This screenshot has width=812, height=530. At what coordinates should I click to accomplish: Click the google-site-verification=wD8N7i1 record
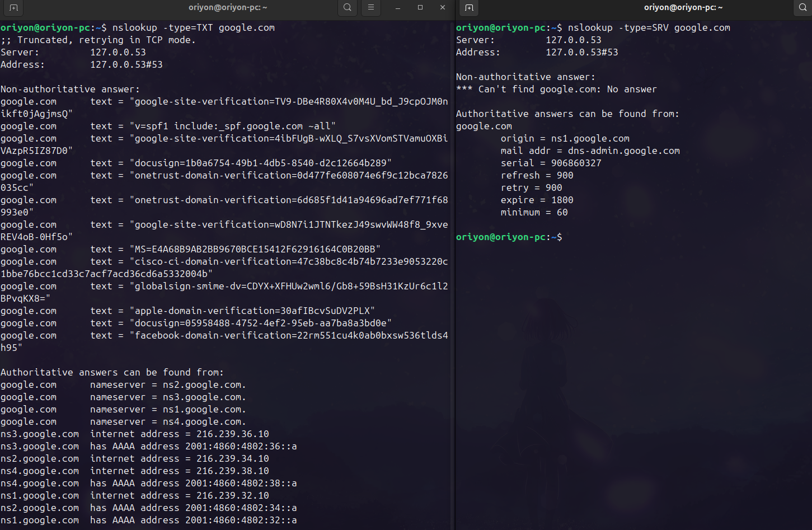(224, 231)
